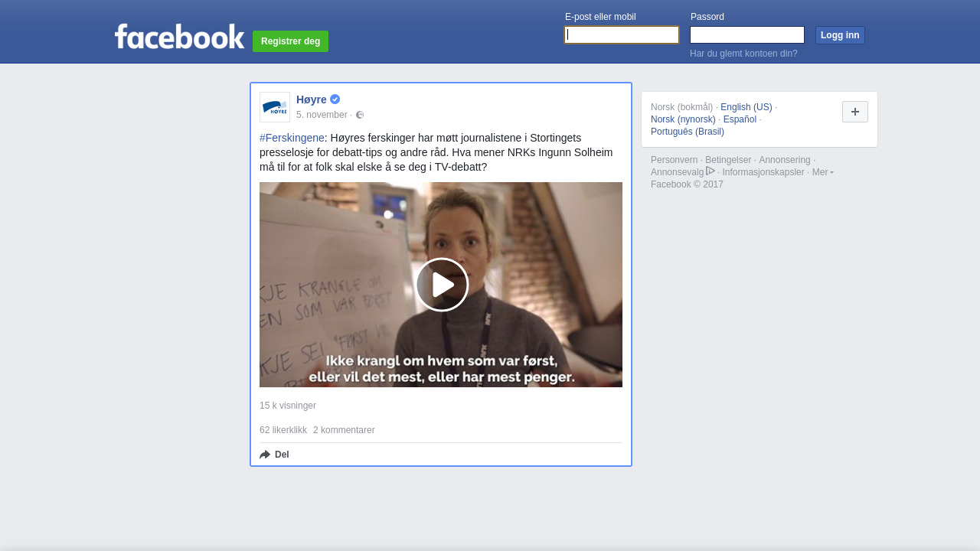Screen dimensions: 980x551
Task: Open the 2 kommentarer link
Action: [x=344, y=430]
